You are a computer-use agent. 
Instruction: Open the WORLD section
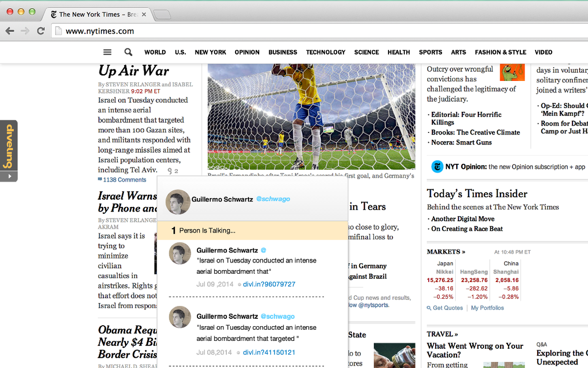pos(155,52)
